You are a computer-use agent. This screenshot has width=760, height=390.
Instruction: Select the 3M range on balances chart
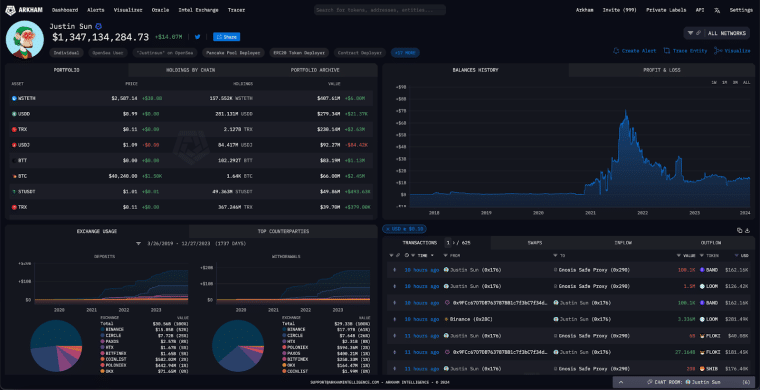coord(735,82)
